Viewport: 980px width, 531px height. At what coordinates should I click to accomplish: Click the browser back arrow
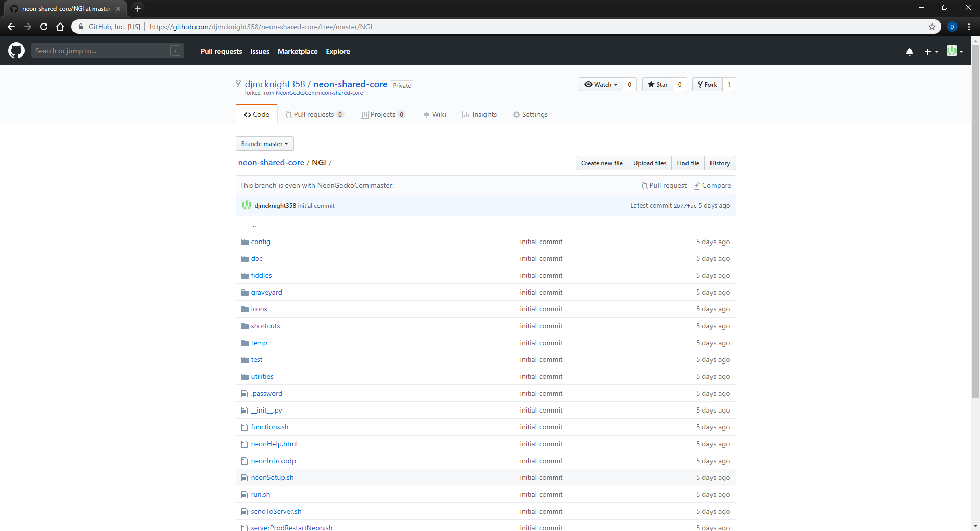click(11, 27)
